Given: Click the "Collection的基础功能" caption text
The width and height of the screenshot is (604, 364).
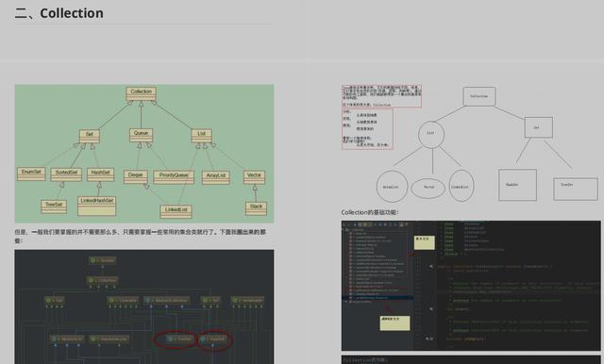Looking at the screenshot, I should 370,212.
